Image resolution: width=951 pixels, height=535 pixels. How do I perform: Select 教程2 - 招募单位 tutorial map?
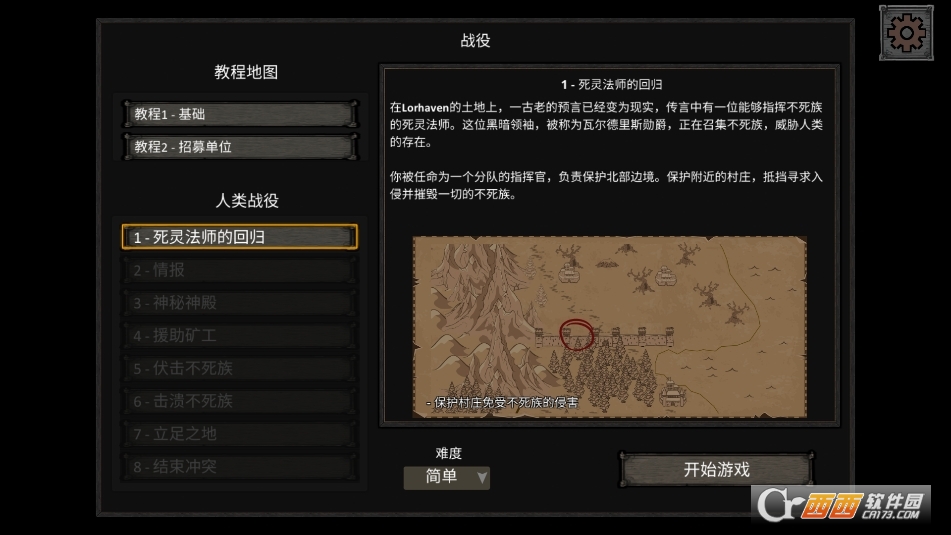coord(240,147)
